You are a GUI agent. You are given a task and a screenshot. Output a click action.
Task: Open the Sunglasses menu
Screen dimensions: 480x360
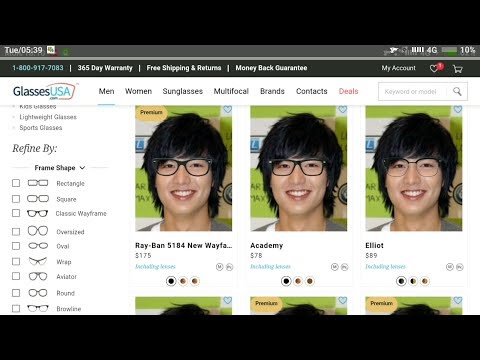(x=183, y=91)
